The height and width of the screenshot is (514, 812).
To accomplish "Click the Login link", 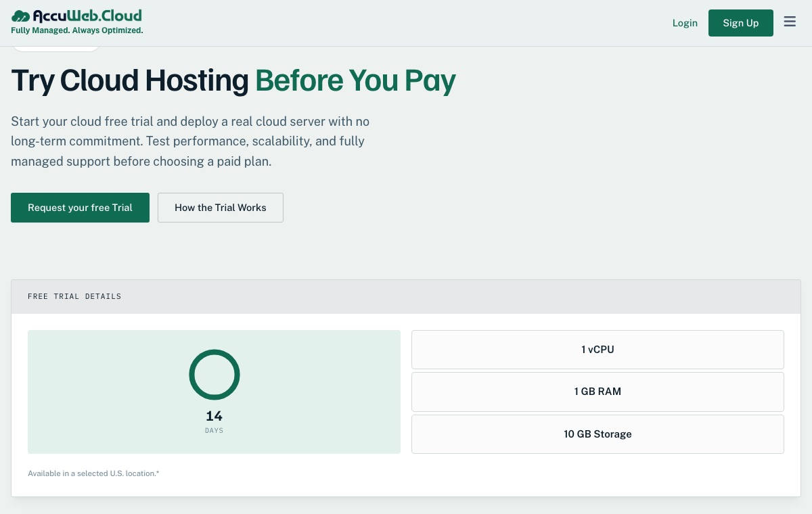I will click(x=685, y=23).
